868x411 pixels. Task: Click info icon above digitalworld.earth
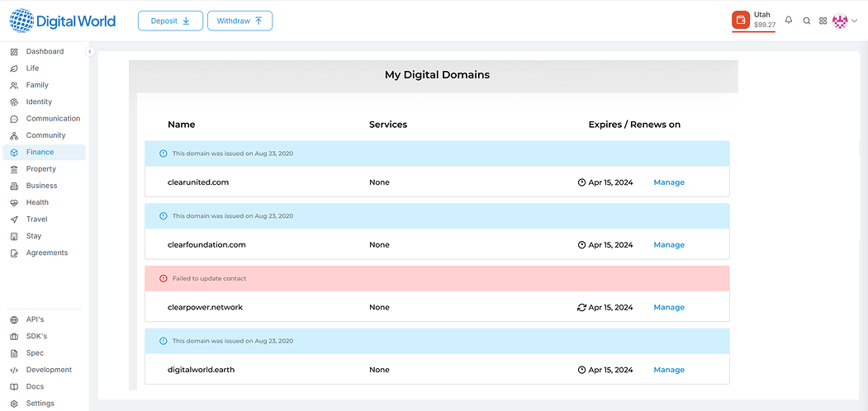[163, 341]
